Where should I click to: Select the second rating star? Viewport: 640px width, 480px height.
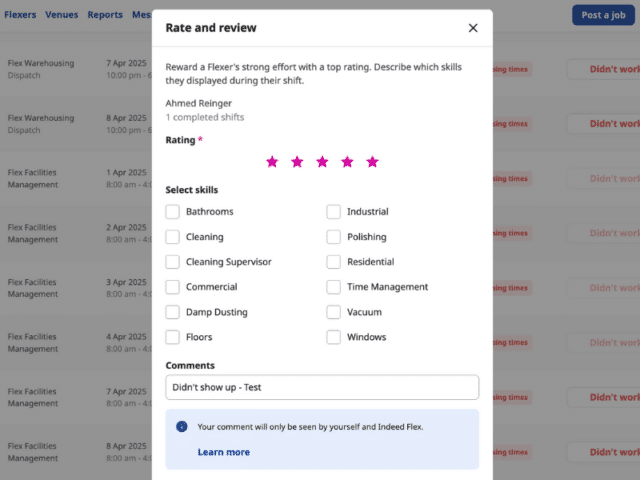point(297,162)
